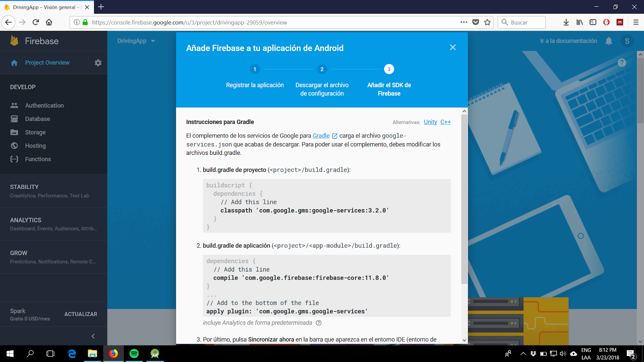This screenshot has width=644, height=362.
Task: Click the compile firebase-core:11.8.0 code line
Action: point(301,278)
